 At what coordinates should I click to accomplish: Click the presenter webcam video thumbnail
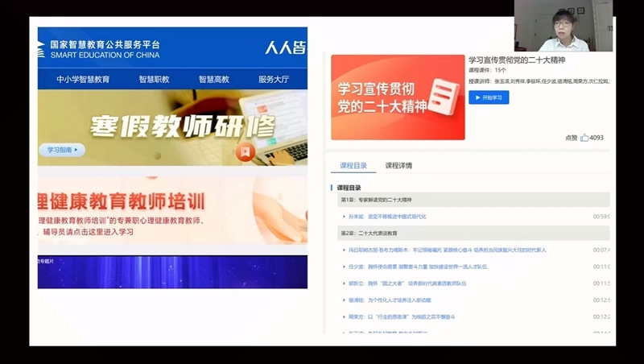point(563,26)
